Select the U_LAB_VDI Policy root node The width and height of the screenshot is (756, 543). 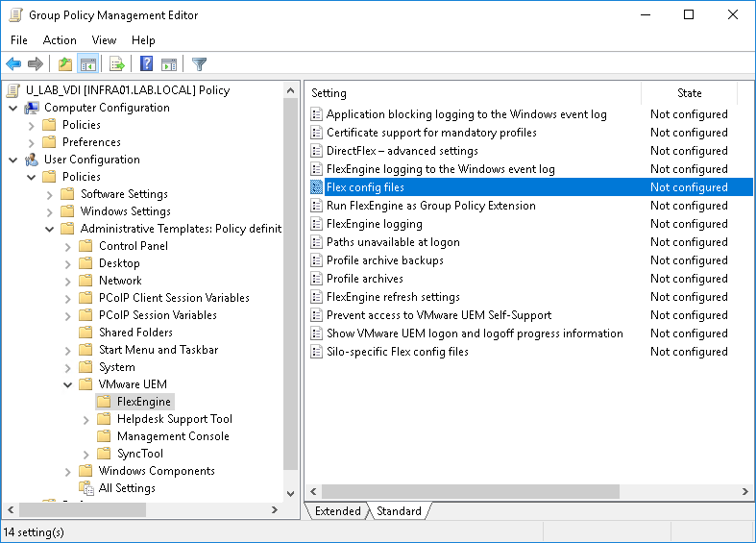pos(126,90)
